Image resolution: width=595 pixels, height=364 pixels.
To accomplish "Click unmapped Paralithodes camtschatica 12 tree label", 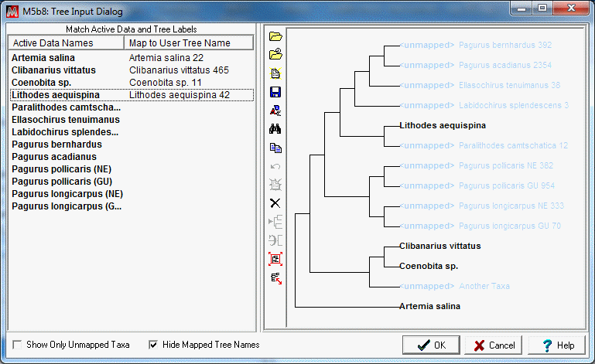I will coord(484,145).
